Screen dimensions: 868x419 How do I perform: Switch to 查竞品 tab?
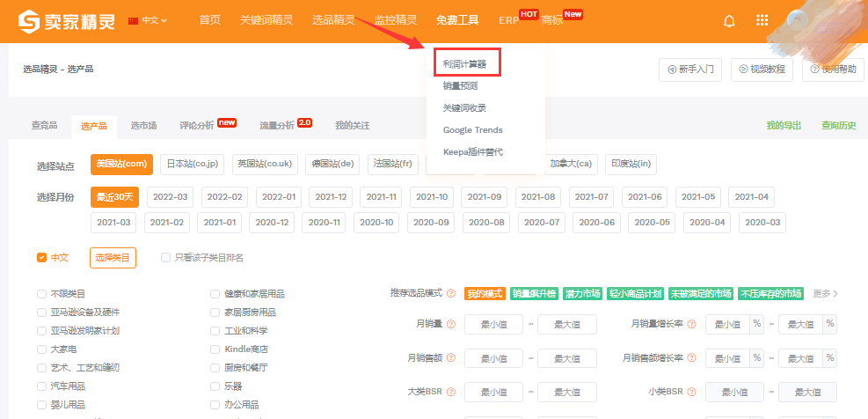click(x=44, y=126)
